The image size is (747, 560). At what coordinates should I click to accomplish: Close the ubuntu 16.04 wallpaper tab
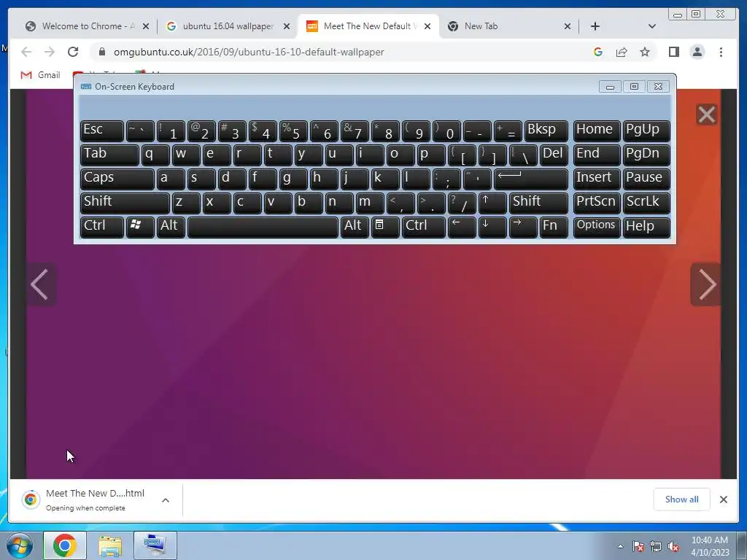[x=286, y=26]
